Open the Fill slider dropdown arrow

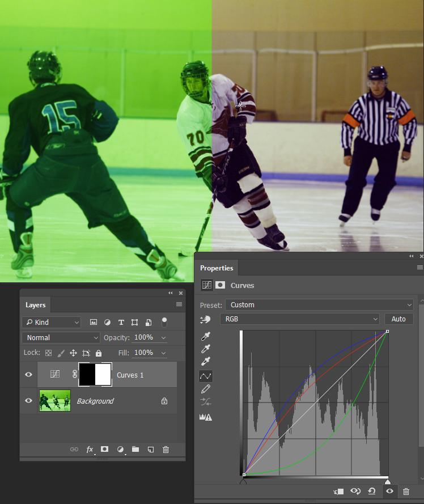[x=164, y=353]
